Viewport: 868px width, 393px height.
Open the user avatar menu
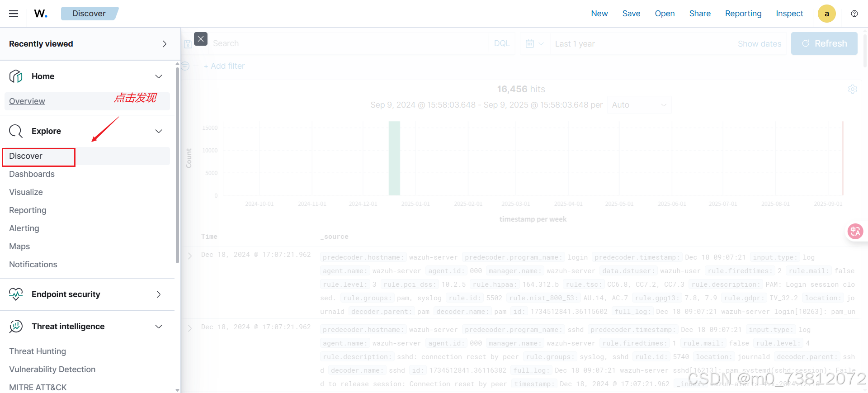click(x=826, y=14)
